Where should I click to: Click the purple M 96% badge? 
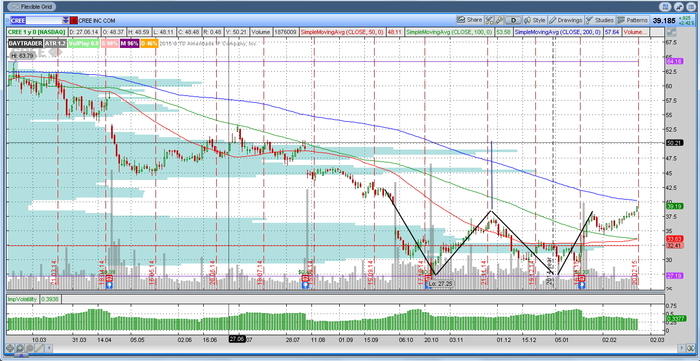click(129, 43)
